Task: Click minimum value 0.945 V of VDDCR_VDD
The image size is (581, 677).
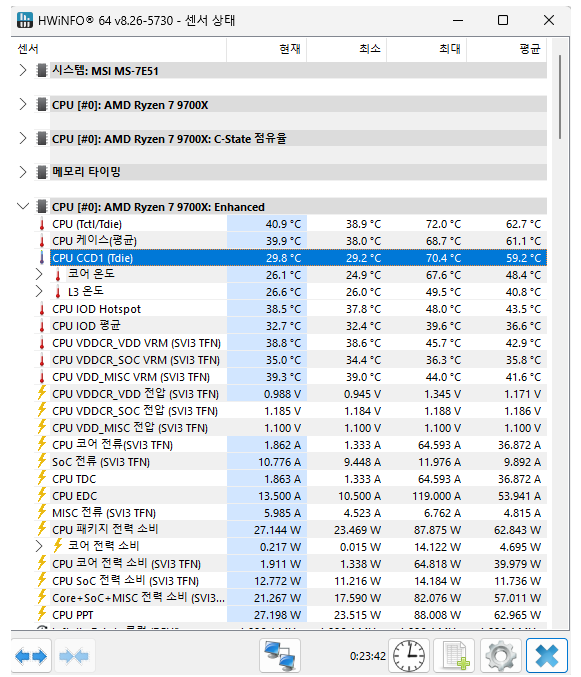Action: (362, 394)
